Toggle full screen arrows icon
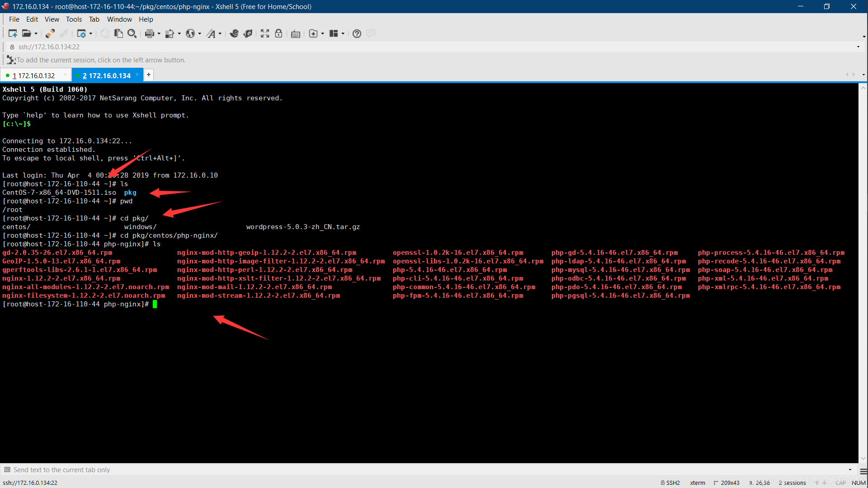 pyautogui.click(x=265, y=33)
